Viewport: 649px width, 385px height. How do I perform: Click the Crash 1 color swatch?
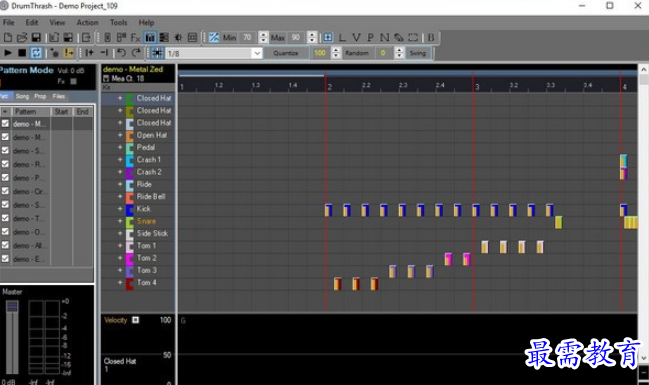tap(130, 160)
